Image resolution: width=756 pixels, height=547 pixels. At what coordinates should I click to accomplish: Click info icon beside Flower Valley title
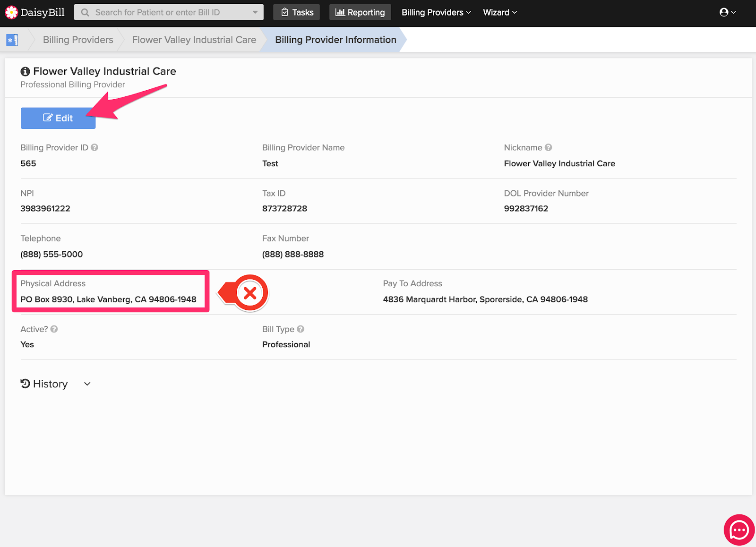point(25,72)
